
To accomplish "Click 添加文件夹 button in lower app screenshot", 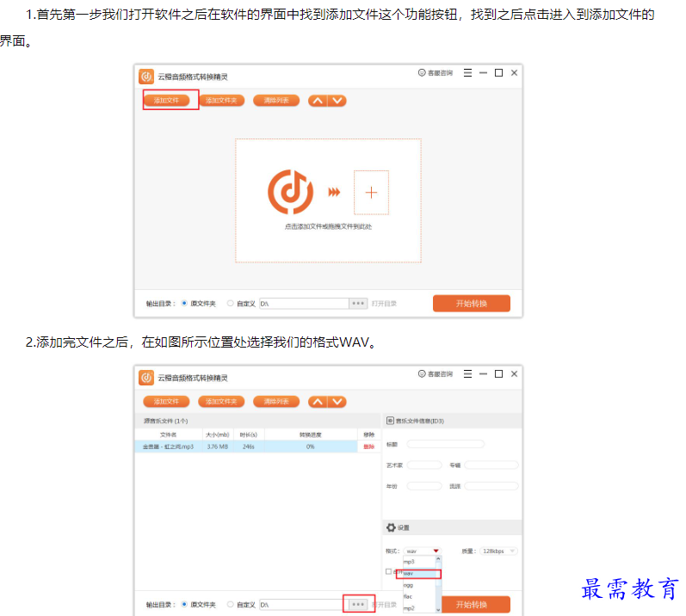I will tap(221, 402).
